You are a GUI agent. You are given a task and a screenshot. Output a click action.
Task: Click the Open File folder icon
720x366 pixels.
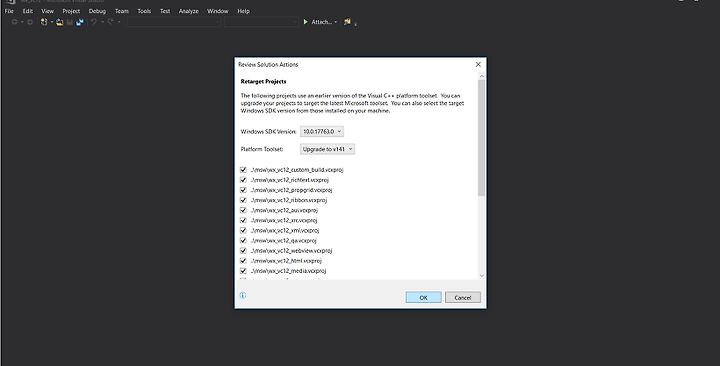59,22
